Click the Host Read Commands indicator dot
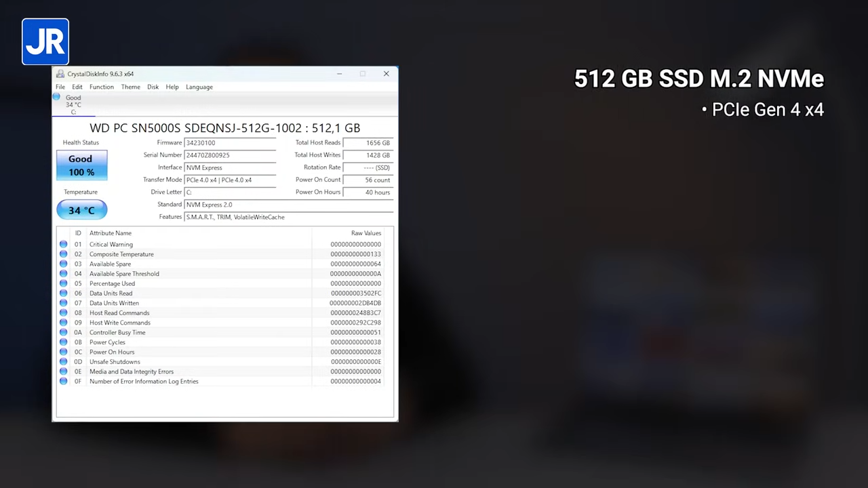 (63, 312)
